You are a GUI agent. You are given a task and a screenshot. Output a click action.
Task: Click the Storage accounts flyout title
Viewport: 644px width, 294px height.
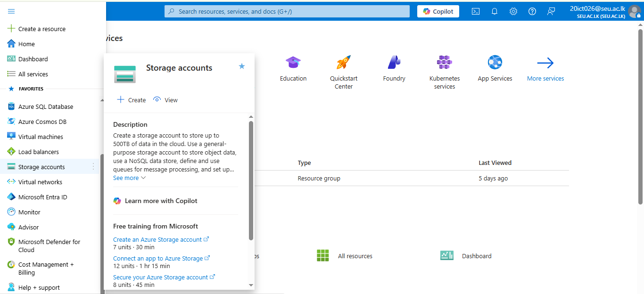(179, 68)
